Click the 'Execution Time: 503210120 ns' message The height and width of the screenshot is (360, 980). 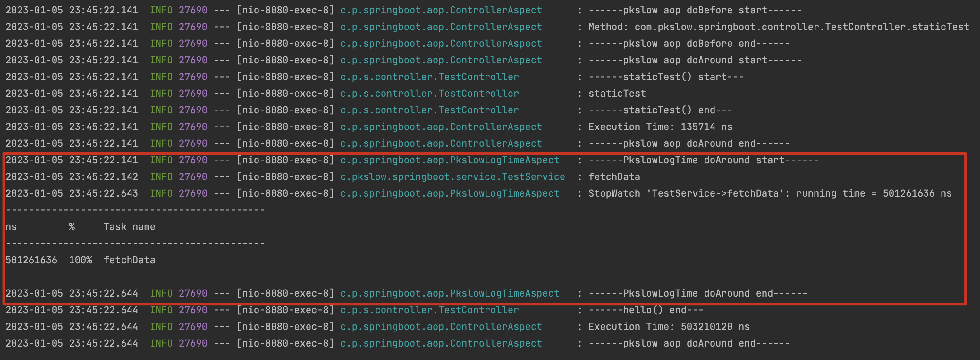pos(669,327)
